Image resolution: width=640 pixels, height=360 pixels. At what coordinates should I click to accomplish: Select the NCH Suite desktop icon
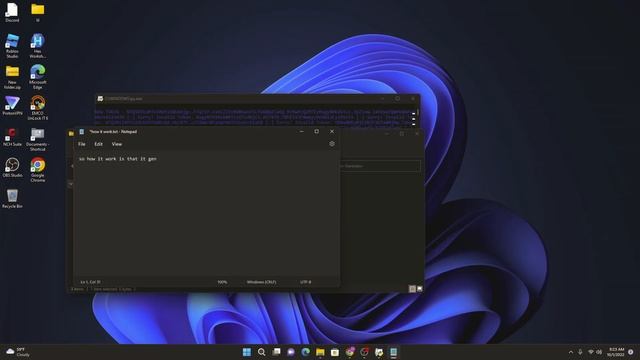coord(12,137)
